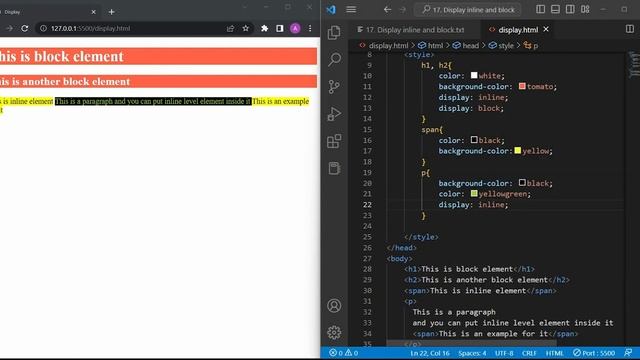Bookmark this page with star icon
Viewport: 640px width, 360px height.
245,28
